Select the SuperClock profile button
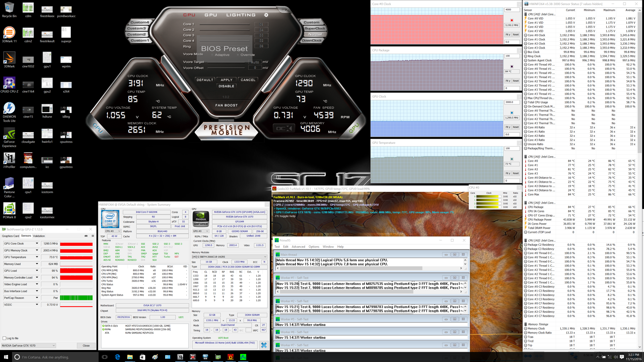The image size is (644, 362). (x=315, y=28)
